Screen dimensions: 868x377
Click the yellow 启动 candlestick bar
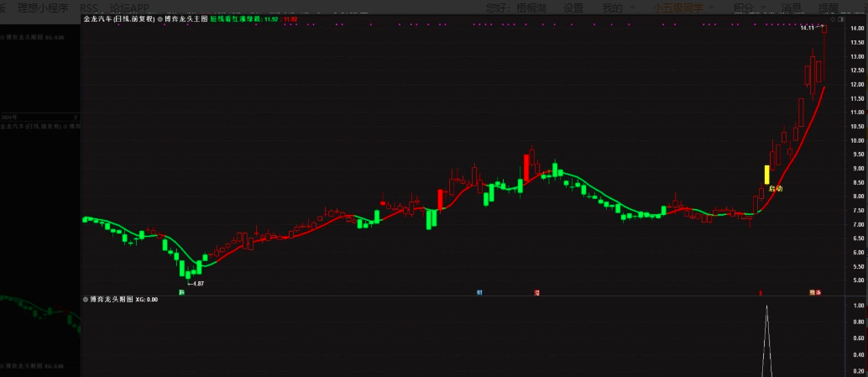point(766,175)
